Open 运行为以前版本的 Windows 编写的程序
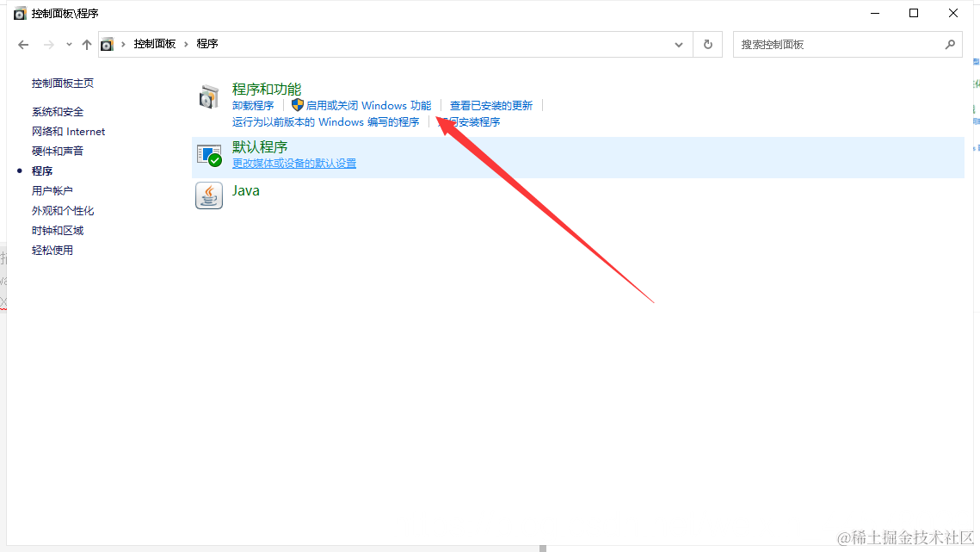 325,122
